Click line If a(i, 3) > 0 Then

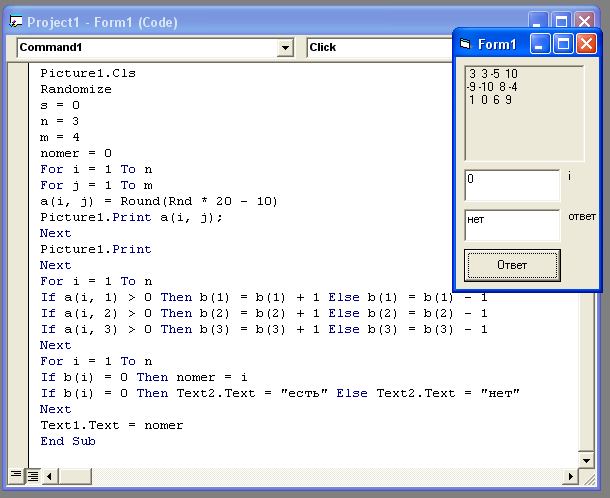click(264, 329)
